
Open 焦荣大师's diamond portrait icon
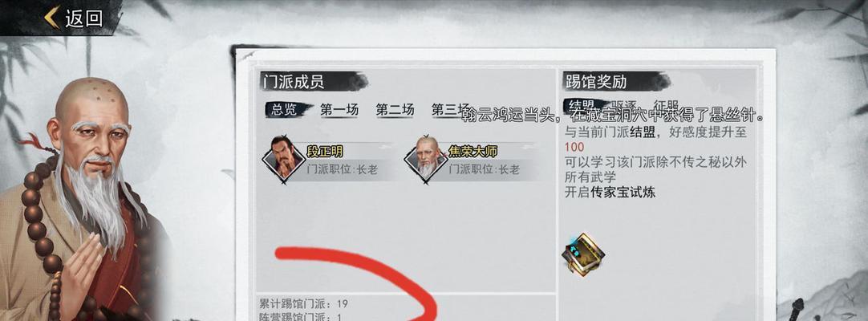tap(426, 160)
